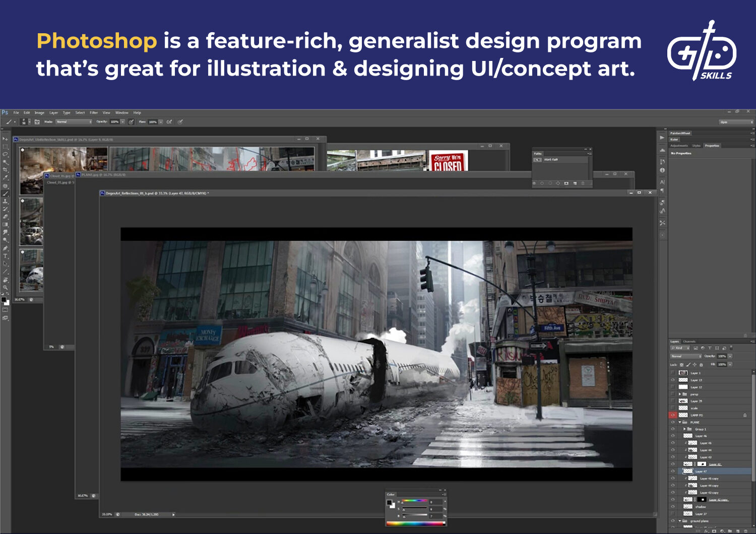This screenshot has width=756, height=534.
Task: Open the Filter menu
Action: pyautogui.click(x=94, y=113)
